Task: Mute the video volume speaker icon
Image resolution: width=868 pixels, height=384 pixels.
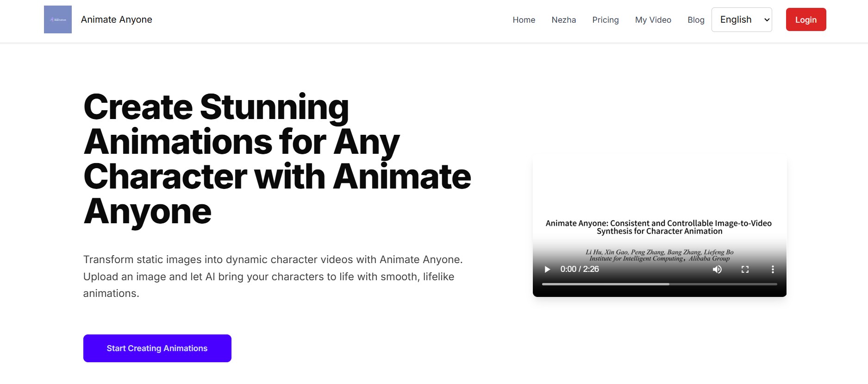Action: (x=717, y=269)
